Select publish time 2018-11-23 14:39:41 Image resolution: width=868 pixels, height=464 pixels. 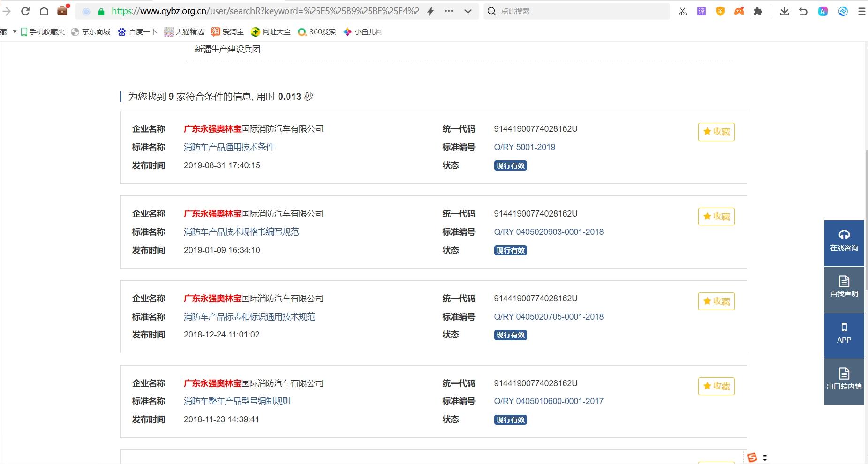(221, 419)
